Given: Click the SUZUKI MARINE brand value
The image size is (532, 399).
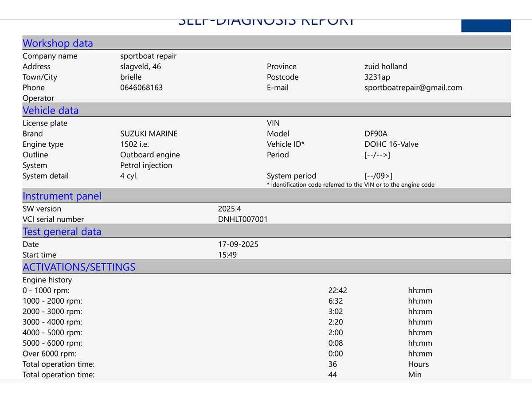Looking at the screenshot, I should click(149, 133).
